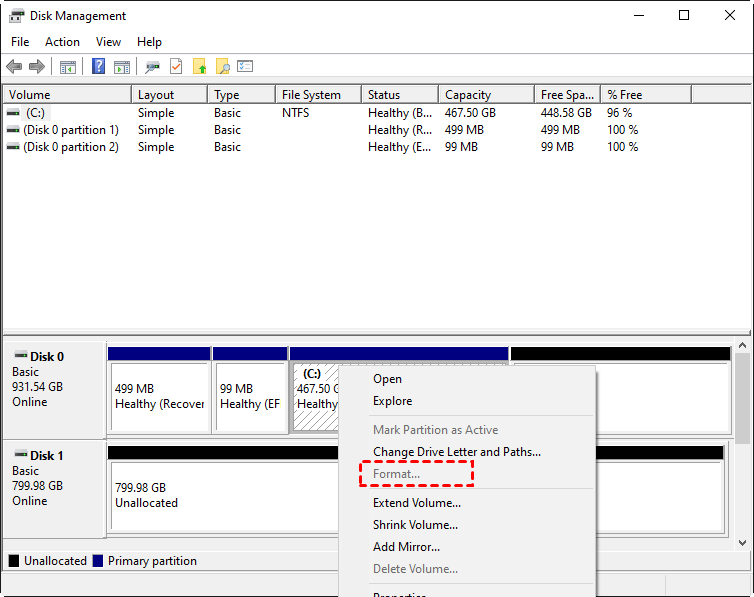The image size is (754, 597).
Task: Open the Action menu
Action: coord(63,42)
